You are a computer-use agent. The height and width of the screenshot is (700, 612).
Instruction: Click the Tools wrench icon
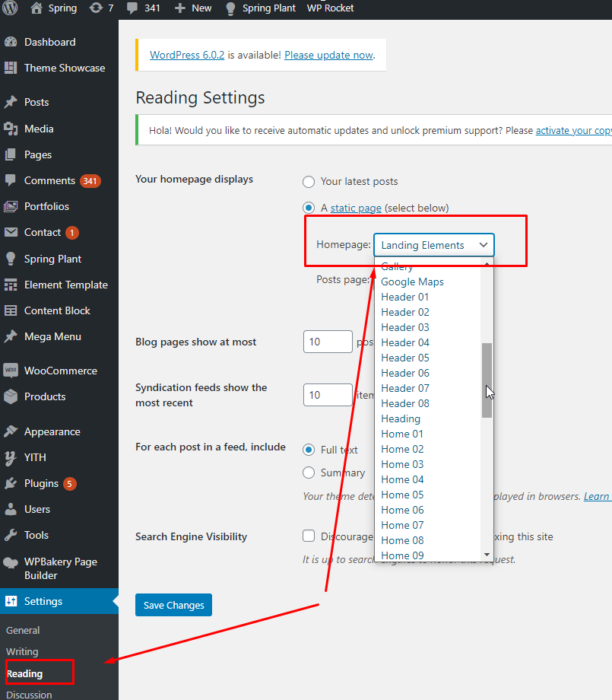click(x=11, y=535)
